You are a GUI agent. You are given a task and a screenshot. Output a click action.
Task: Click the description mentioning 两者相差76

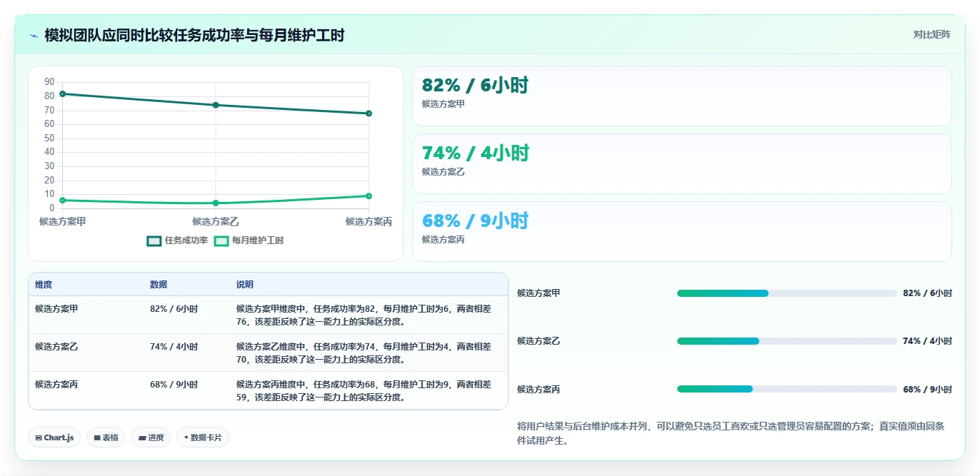(364, 315)
